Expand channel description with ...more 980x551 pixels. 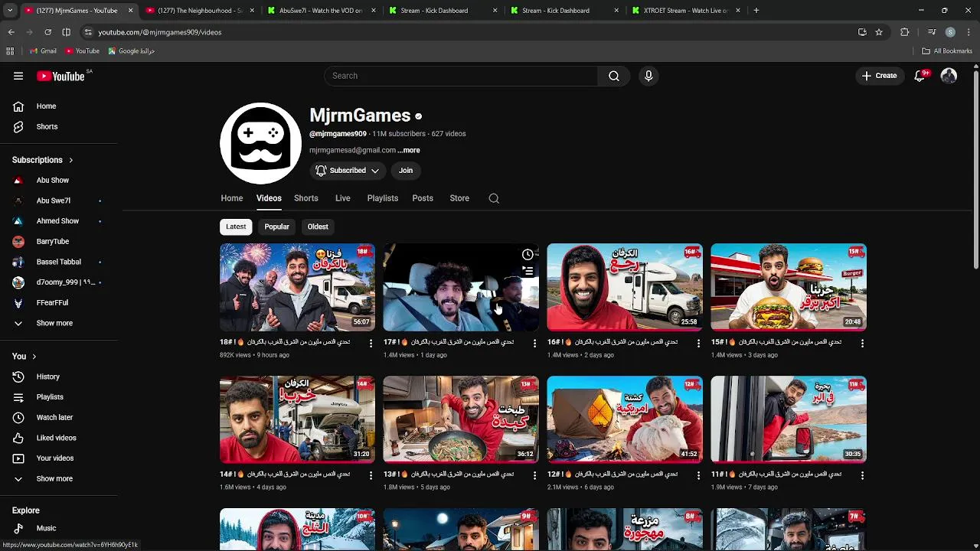[x=409, y=150]
